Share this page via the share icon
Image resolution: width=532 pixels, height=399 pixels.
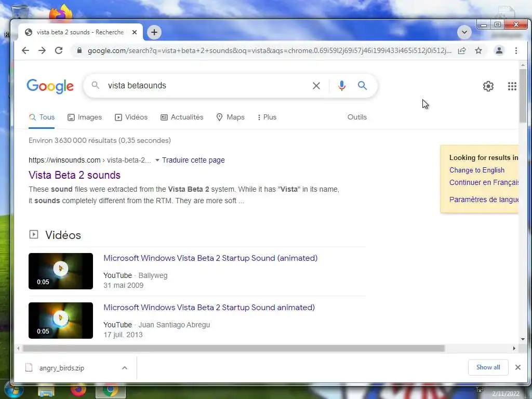coord(462,50)
